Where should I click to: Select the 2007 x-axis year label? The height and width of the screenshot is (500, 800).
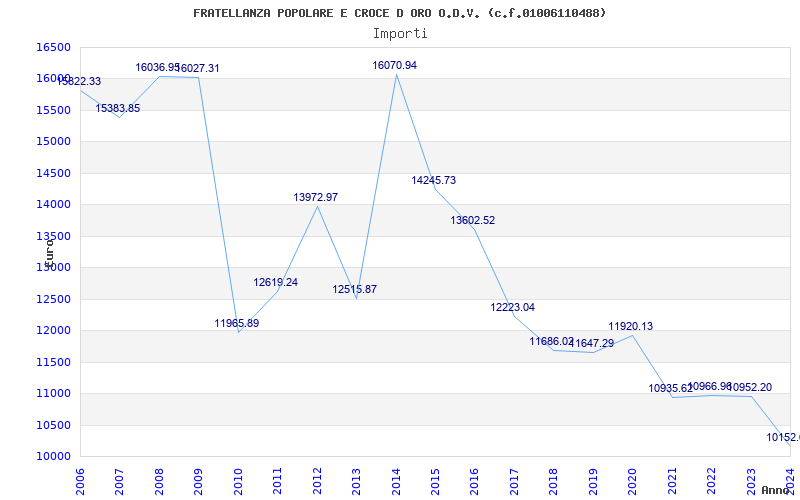click(x=119, y=482)
